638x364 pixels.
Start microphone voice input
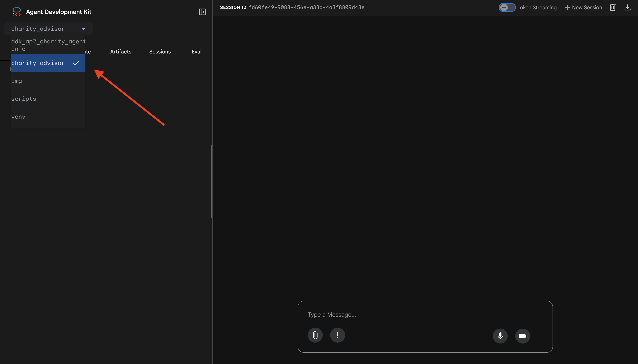coord(500,336)
